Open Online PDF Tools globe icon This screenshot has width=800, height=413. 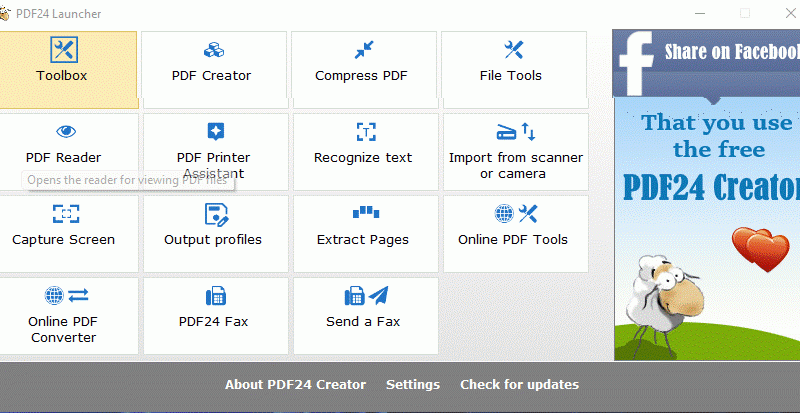(x=516, y=214)
